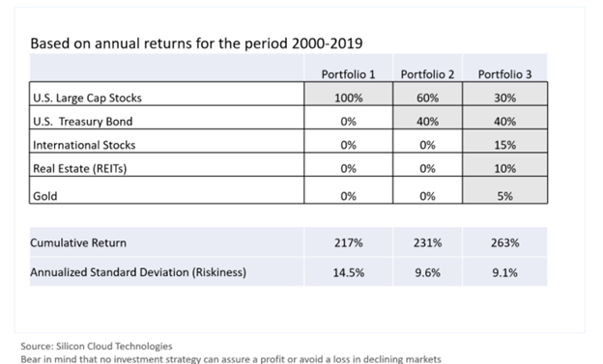Click the Portfolio 2 column header
Screen dimensions: 603x364
427,74
